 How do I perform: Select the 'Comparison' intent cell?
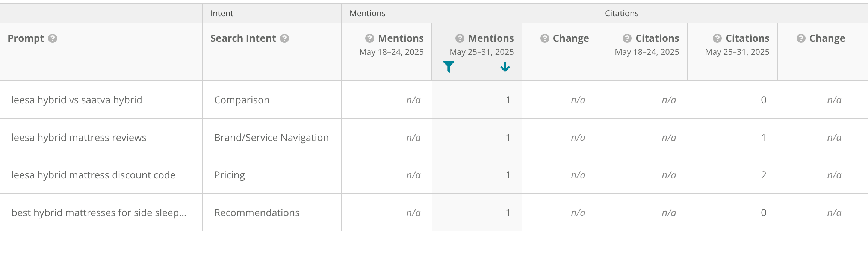point(242,100)
